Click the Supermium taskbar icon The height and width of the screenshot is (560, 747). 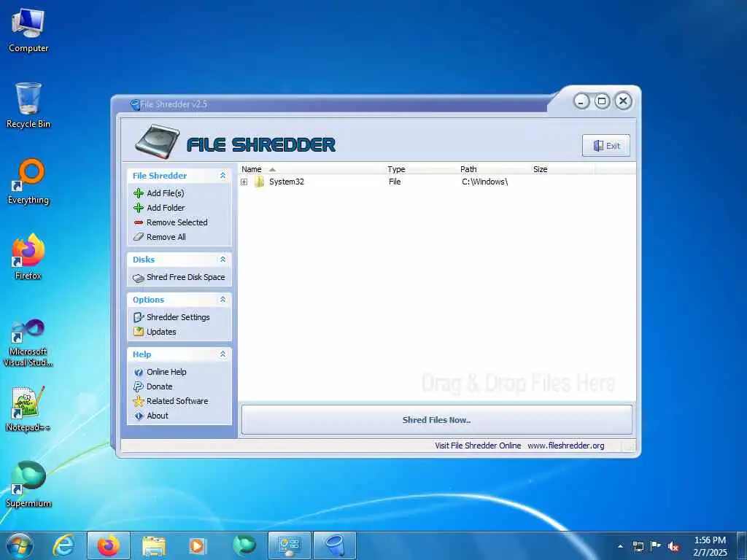tap(244, 545)
